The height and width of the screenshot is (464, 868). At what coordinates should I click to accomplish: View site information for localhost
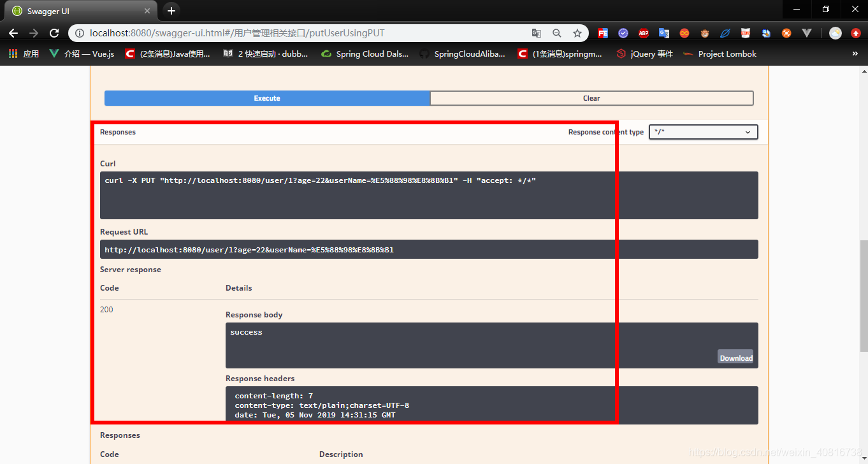(x=79, y=33)
